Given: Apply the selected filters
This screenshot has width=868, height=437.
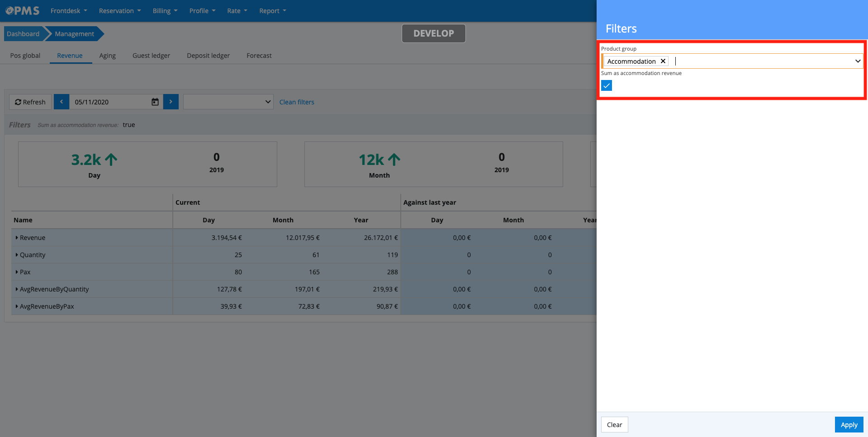Looking at the screenshot, I should [849, 425].
